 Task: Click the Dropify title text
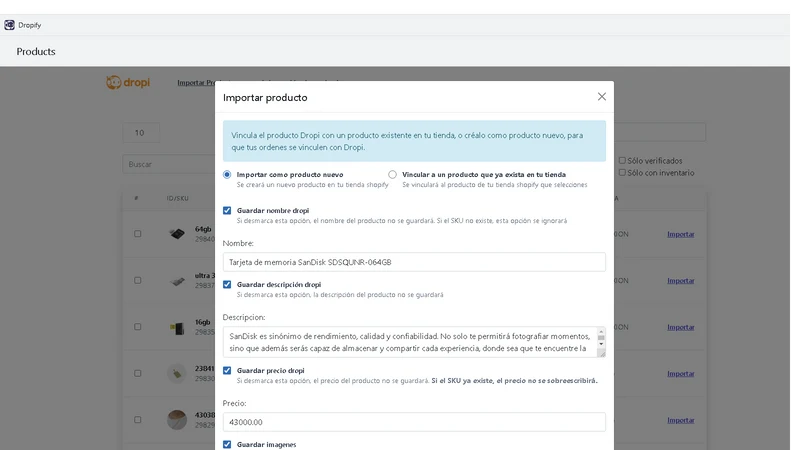[30, 25]
